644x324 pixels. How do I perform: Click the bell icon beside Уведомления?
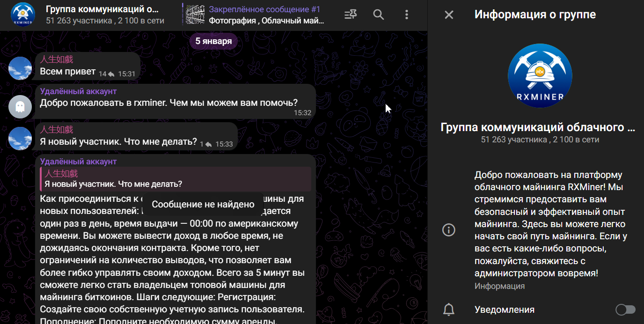click(x=449, y=309)
